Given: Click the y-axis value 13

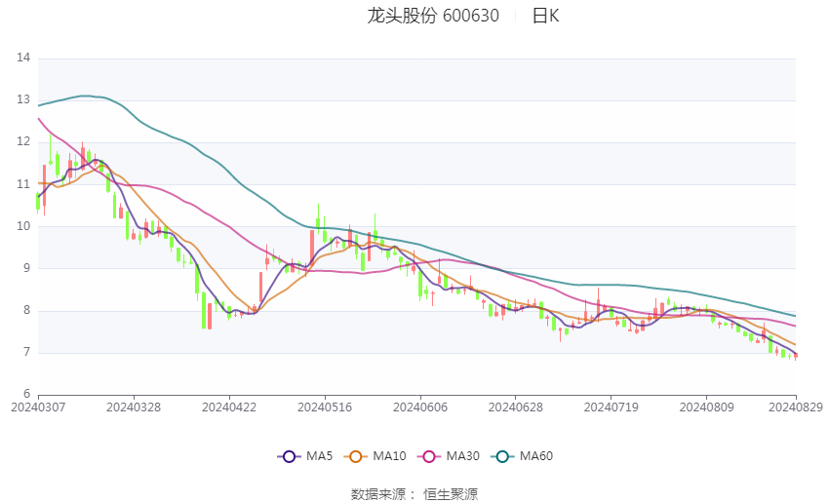Looking at the screenshot, I should [23, 99].
